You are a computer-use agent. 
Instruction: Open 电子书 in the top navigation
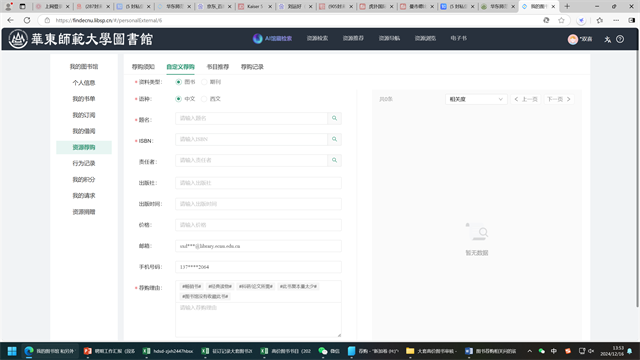(458, 38)
